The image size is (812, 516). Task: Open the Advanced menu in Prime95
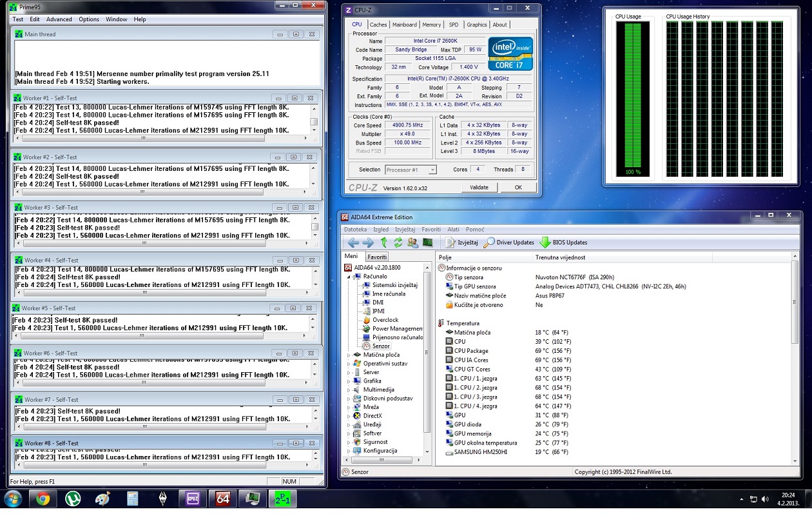59,19
